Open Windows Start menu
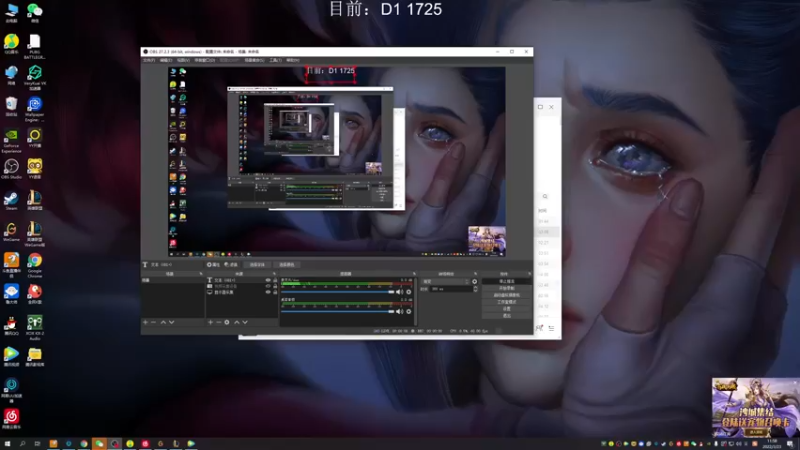This screenshot has width=800, height=450. point(7,444)
